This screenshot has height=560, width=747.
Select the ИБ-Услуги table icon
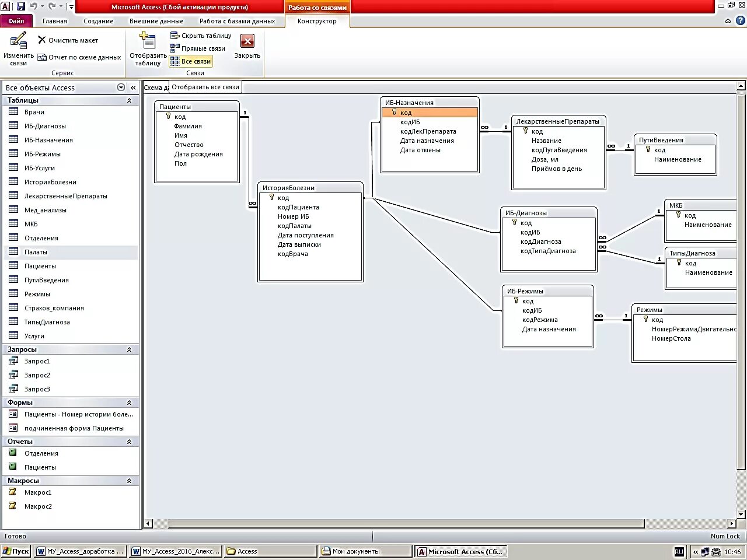tap(13, 168)
